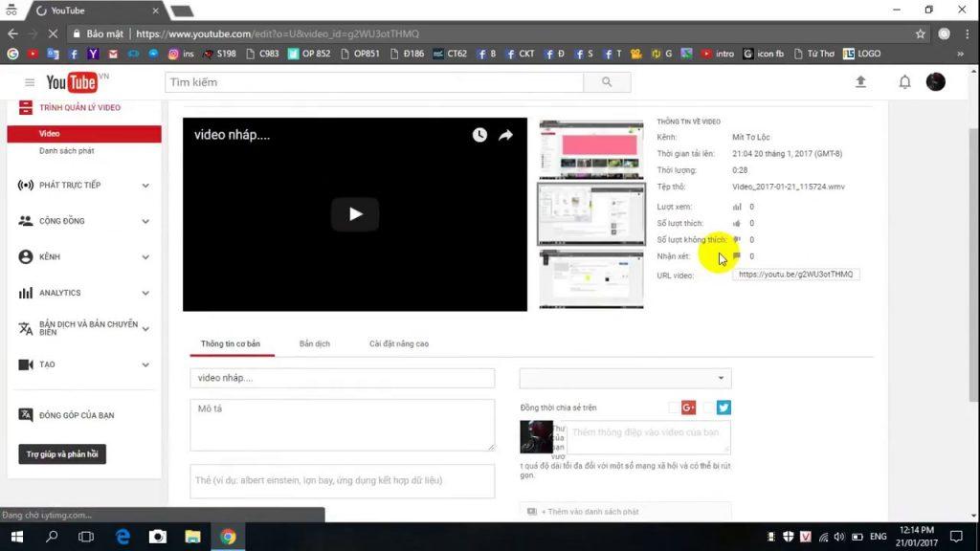The image size is (980, 551).
Task: Click the YouTube logo
Action: tap(70, 82)
